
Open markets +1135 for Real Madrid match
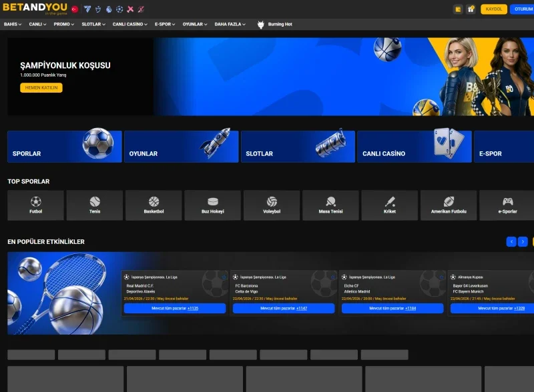tap(175, 308)
